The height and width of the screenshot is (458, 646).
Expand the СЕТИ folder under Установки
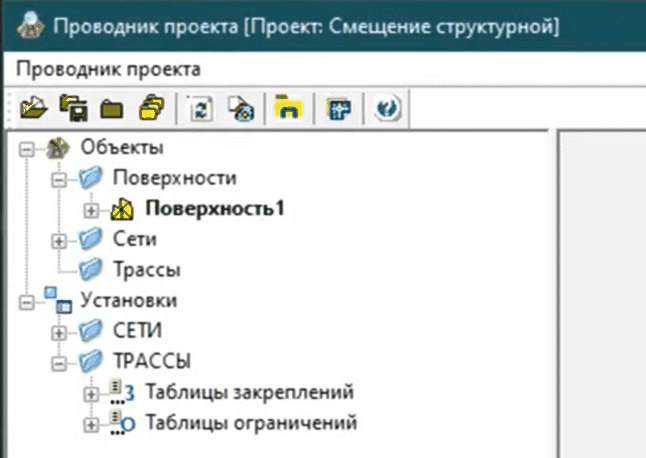tap(60, 331)
